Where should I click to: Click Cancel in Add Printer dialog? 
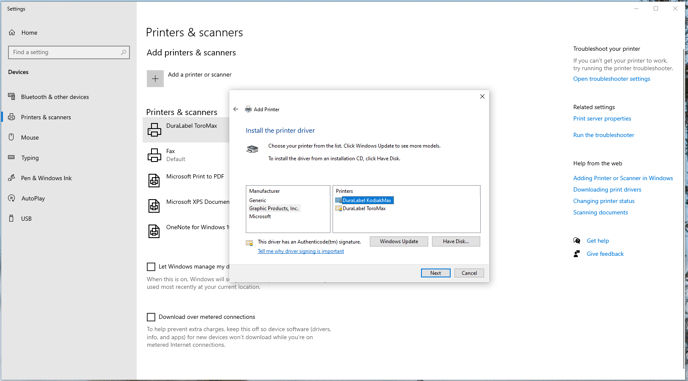pos(469,273)
